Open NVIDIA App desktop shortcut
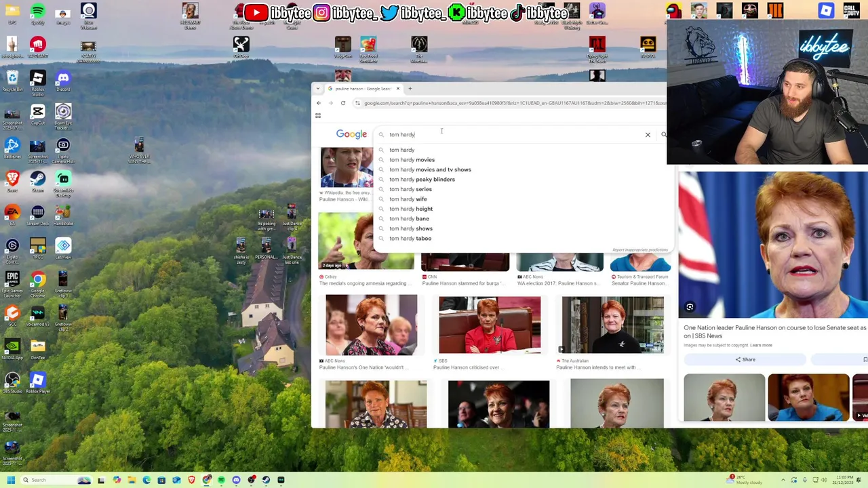This screenshot has width=868, height=488. point(12,348)
